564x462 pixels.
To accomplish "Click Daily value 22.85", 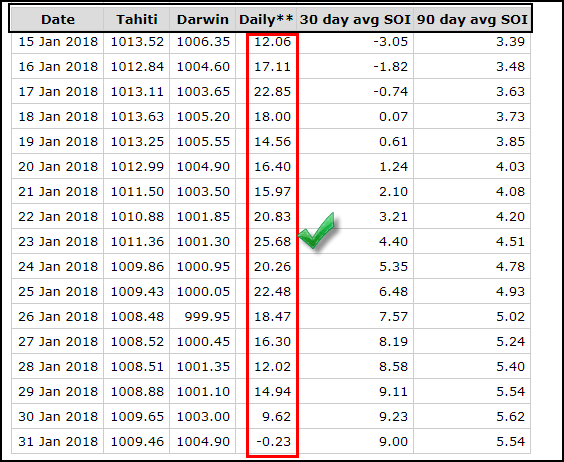I will coord(272,91).
